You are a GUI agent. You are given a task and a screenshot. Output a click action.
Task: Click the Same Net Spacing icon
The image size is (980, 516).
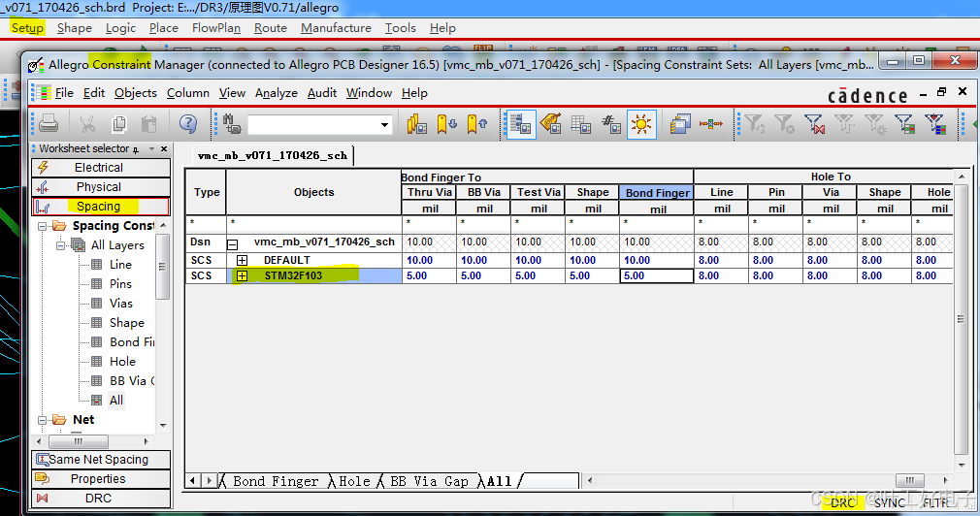43,460
